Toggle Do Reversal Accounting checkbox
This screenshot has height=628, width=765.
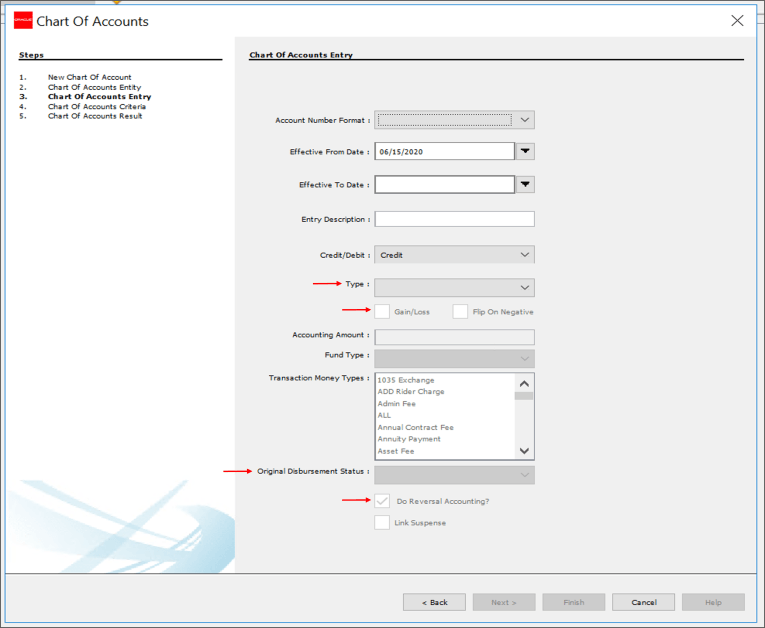pos(382,501)
